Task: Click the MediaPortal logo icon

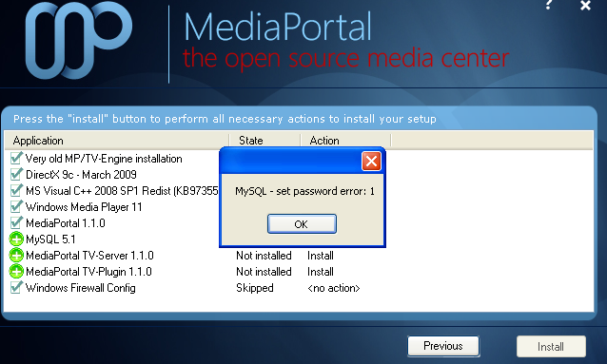Action: pyautogui.click(x=79, y=40)
